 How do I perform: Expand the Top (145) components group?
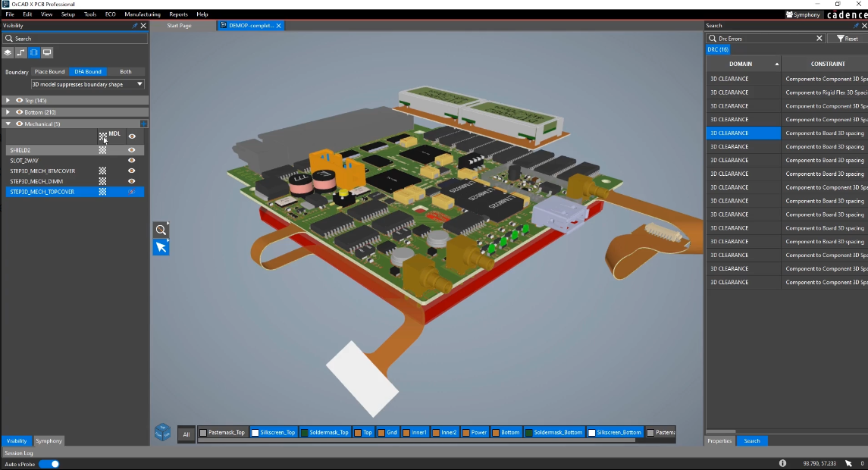(8, 100)
